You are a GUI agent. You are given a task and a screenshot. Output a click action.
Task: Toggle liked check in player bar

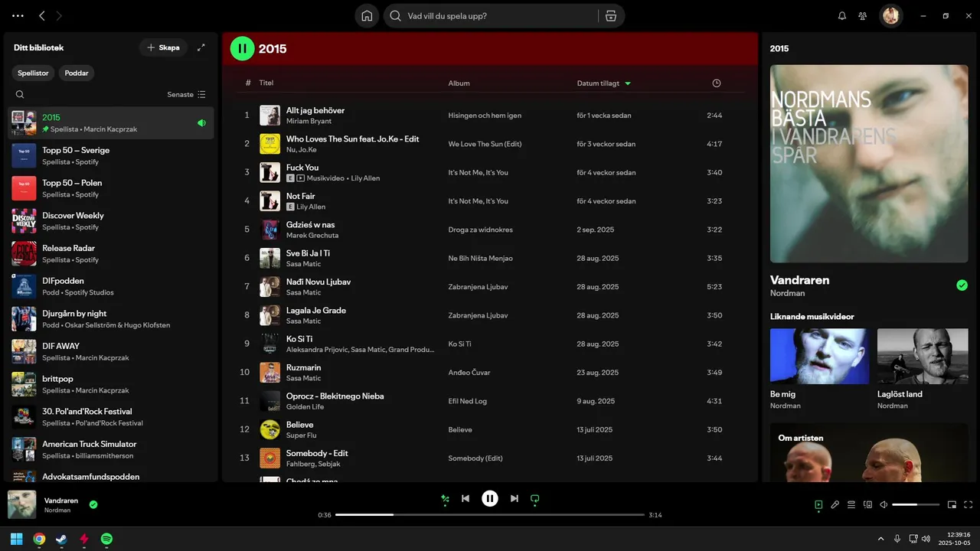click(x=93, y=505)
